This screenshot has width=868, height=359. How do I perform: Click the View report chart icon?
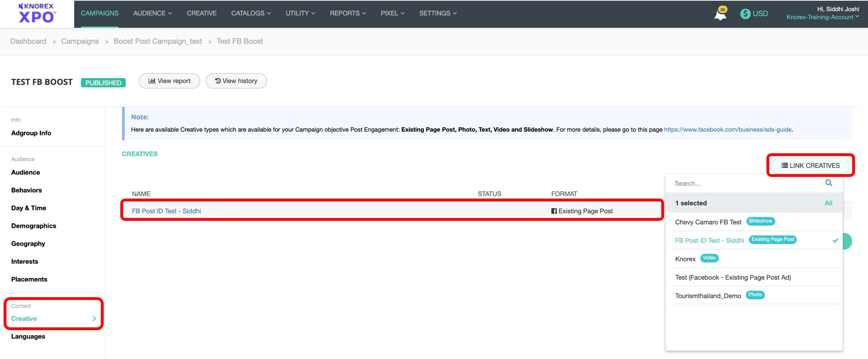pos(153,81)
